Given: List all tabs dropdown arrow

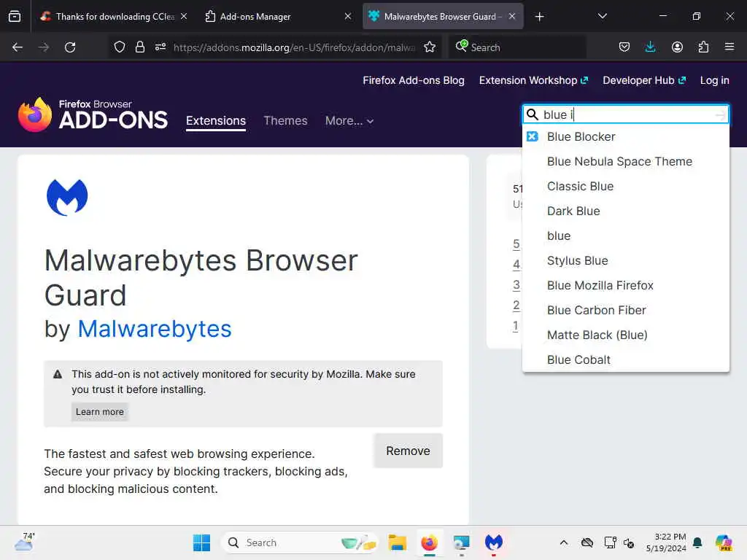Looking at the screenshot, I should click(602, 16).
